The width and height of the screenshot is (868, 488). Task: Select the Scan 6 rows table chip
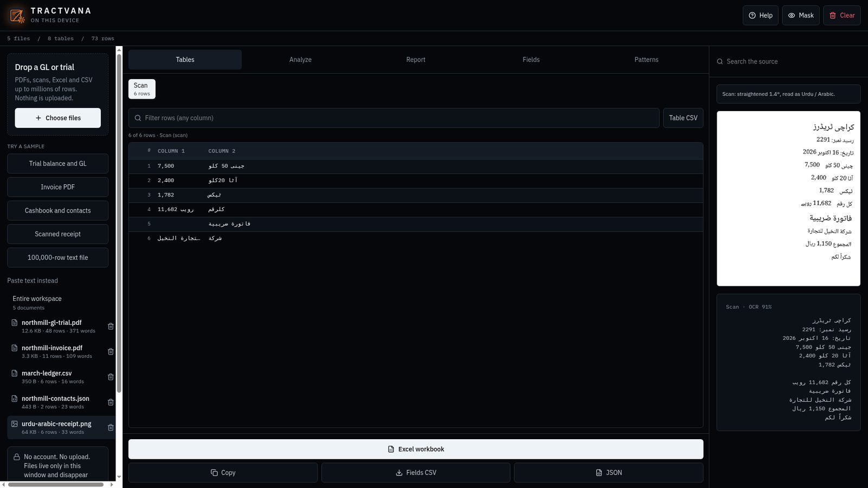[142, 89]
